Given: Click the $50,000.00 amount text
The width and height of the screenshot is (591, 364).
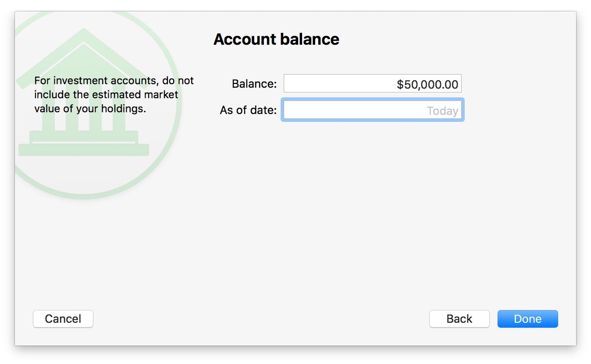Looking at the screenshot, I should point(427,84).
